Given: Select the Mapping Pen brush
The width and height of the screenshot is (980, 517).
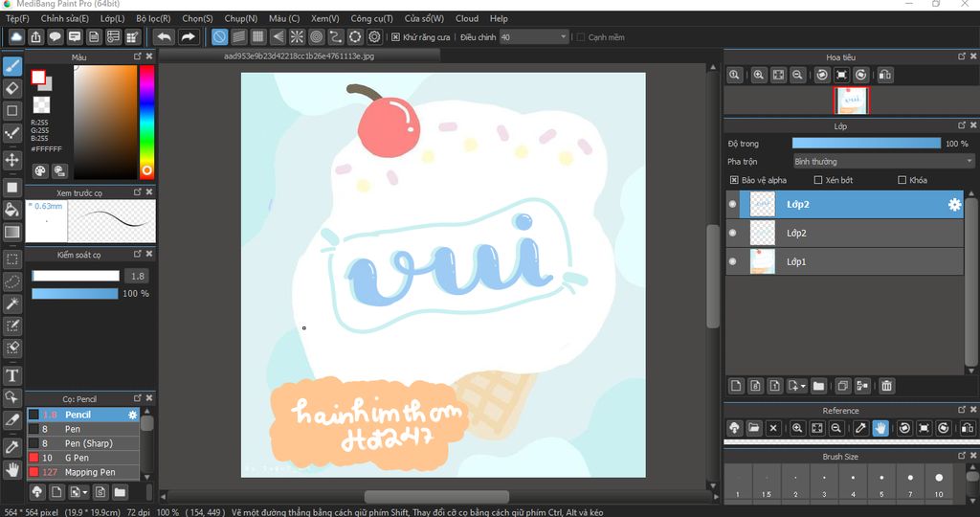Looking at the screenshot, I should pyautogui.click(x=82, y=472).
